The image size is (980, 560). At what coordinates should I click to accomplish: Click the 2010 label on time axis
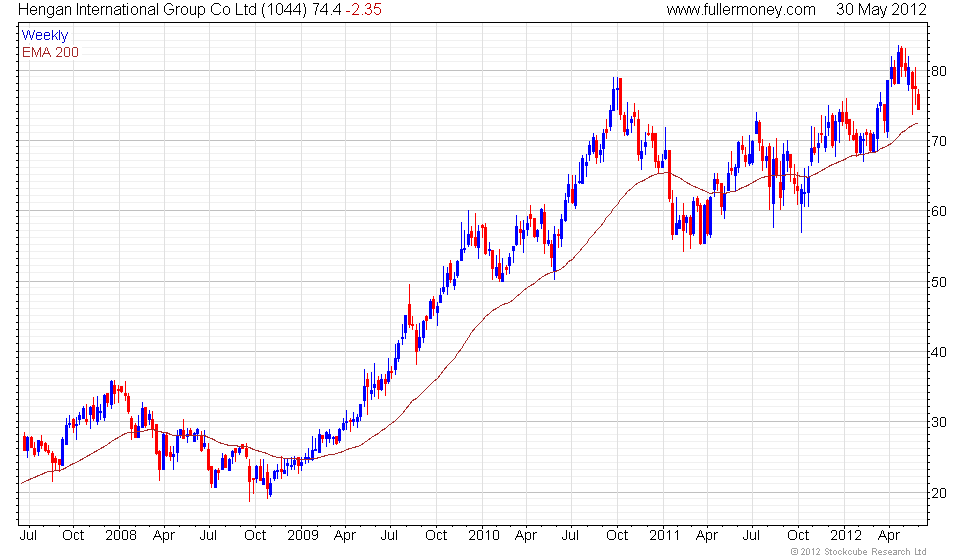(484, 536)
